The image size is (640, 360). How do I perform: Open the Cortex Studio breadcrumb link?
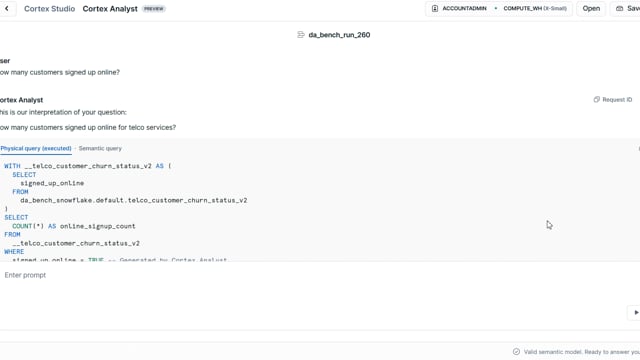49,9
